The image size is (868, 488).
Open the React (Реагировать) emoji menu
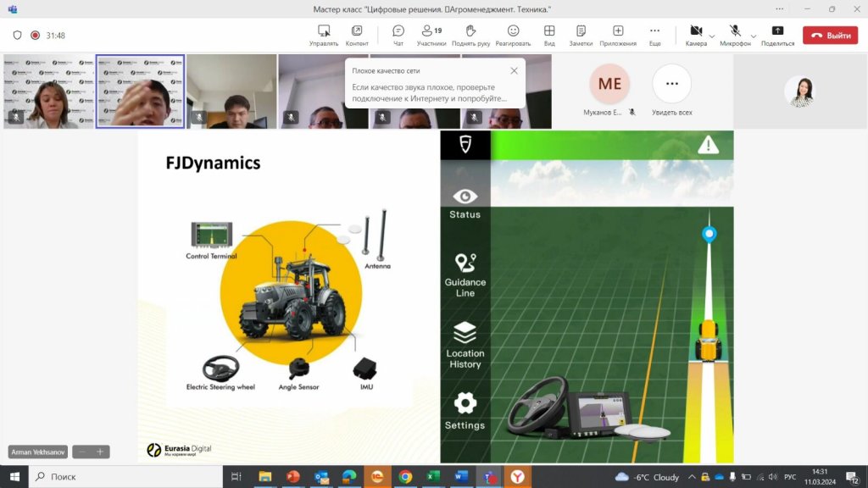pos(513,35)
